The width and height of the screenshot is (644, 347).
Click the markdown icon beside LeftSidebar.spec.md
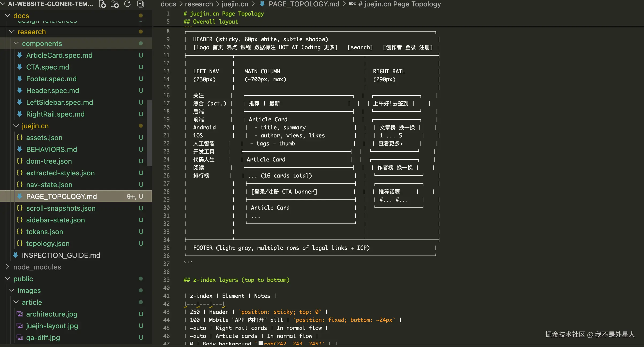click(x=20, y=102)
